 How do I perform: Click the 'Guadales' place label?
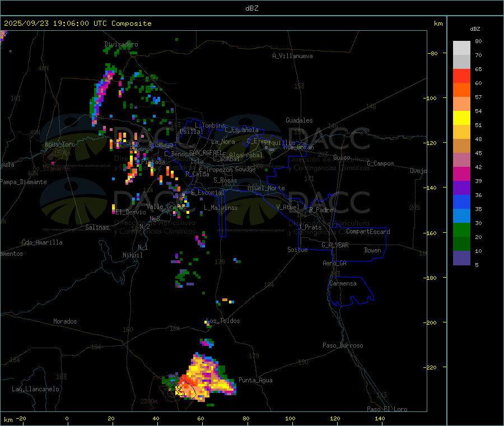[299, 120]
